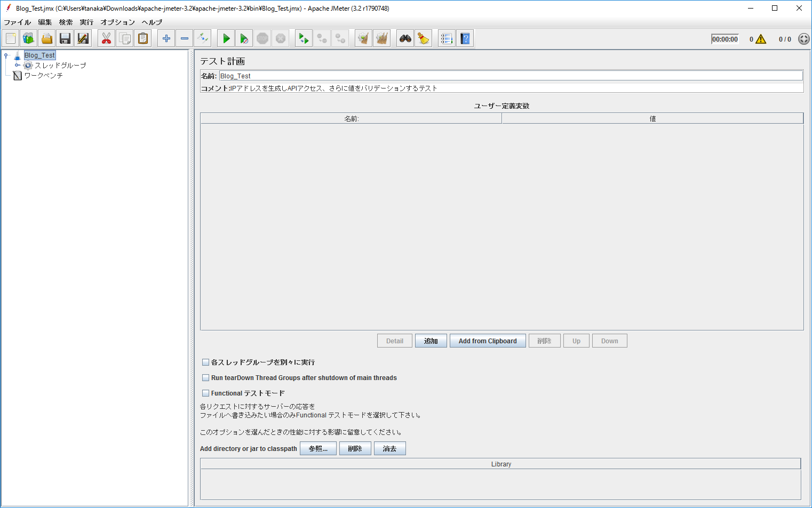Enable Functional テストモード checkbox
The width and height of the screenshot is (812, 508).
(205, 393)
